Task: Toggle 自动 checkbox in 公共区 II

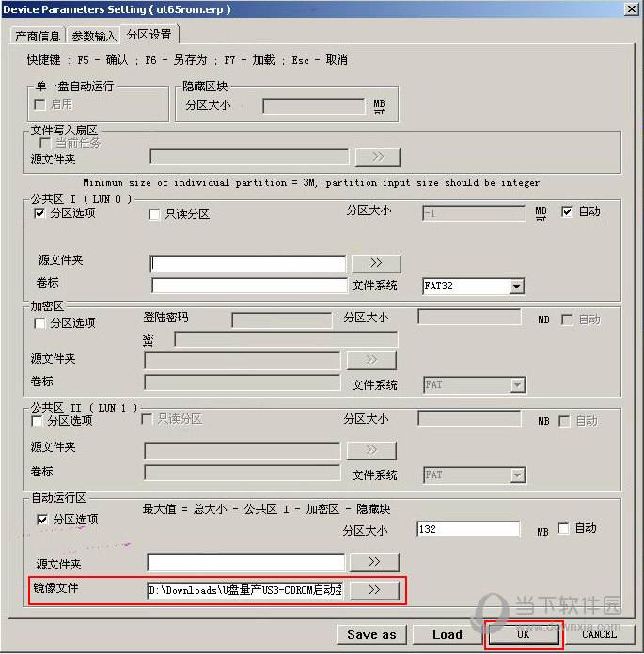Action: point(564,421)
